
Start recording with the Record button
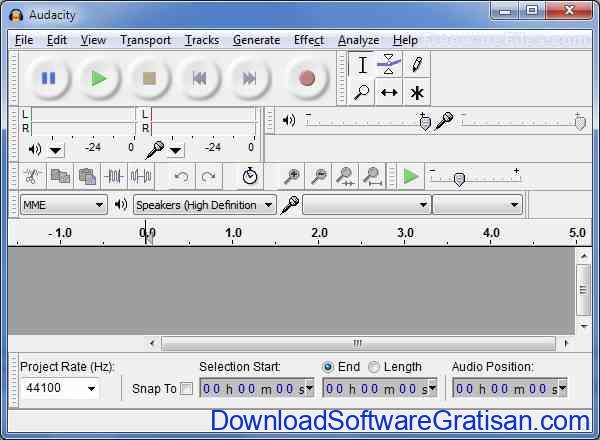[307, 78]
